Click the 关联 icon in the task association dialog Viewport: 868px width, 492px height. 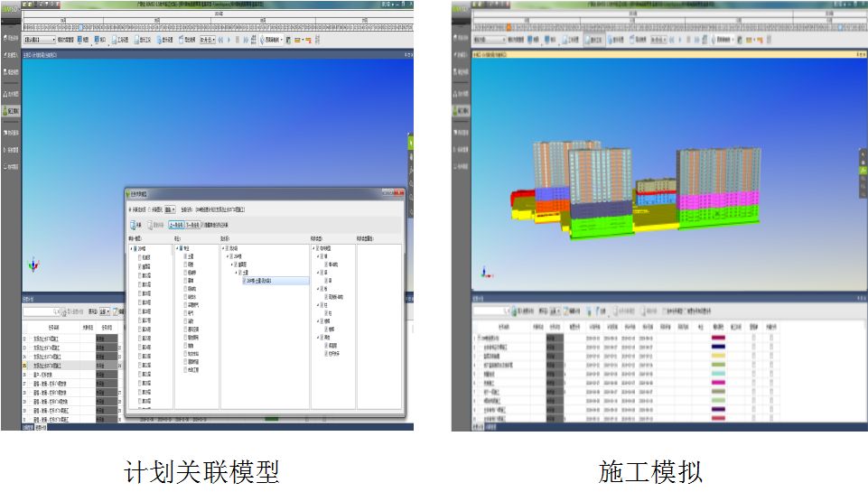(135, 225)
